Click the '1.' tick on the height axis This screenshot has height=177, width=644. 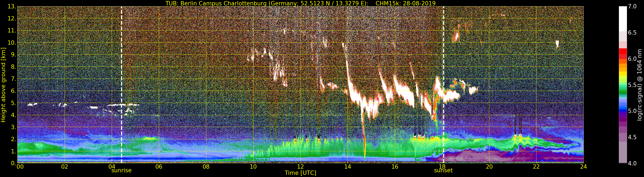tap(13, 151)
